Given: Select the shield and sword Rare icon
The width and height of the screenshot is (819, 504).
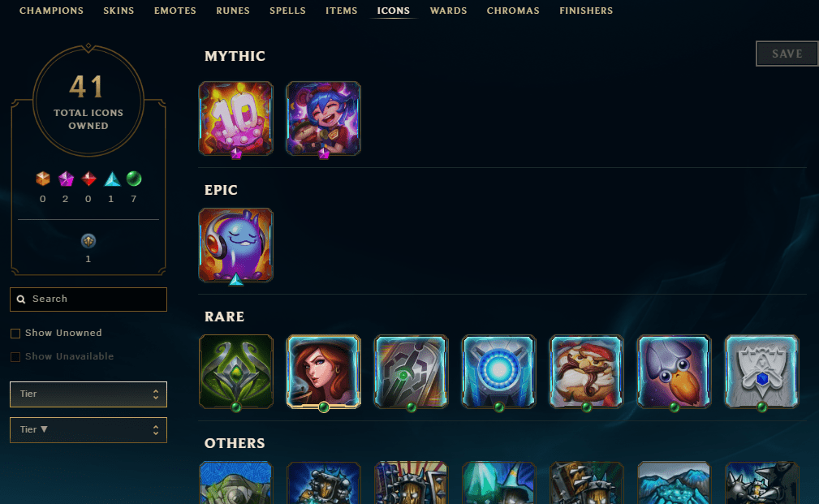Looking at the screenshot, I should click(411, 372).
